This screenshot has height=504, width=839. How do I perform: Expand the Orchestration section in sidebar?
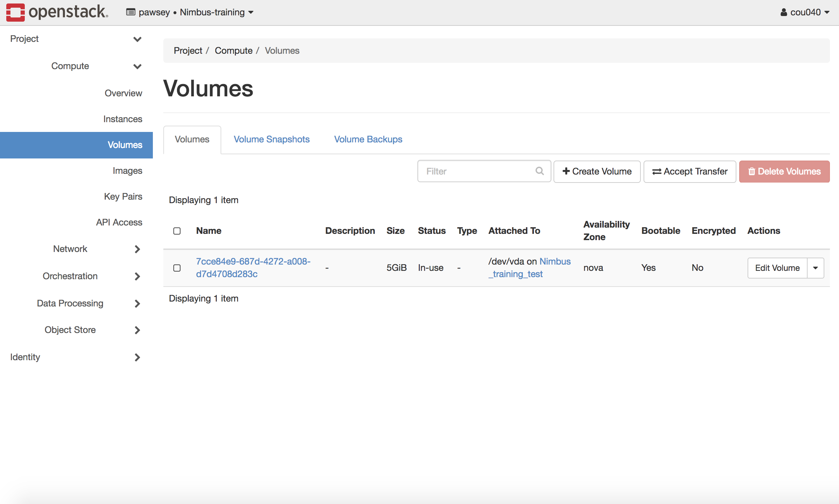click(x=69, y=276)
